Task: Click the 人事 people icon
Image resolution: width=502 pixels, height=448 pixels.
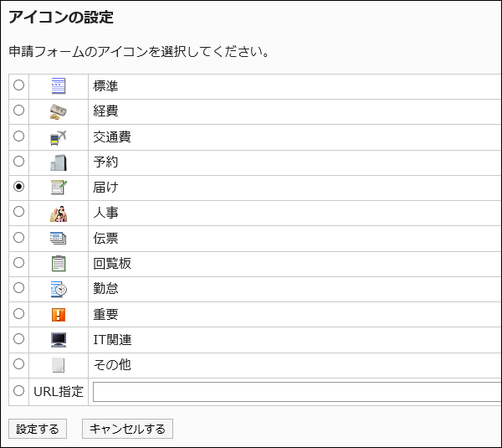Action: tap(58, 213)
